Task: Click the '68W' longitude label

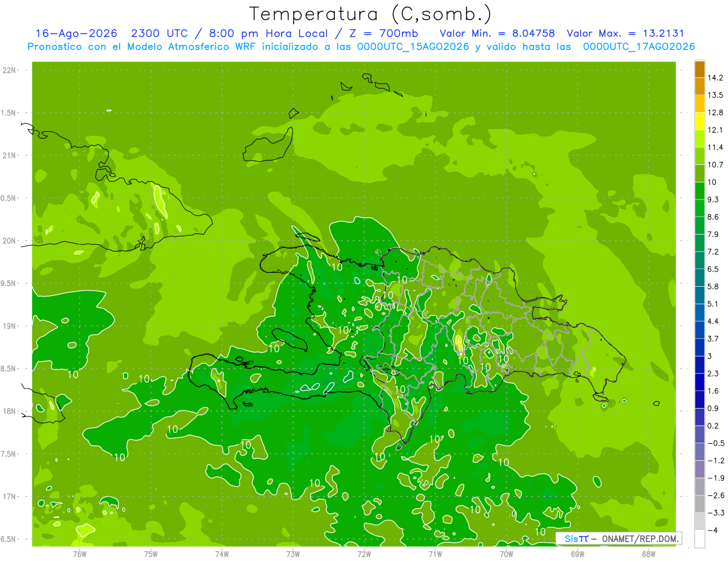Action: coord(649,554)
